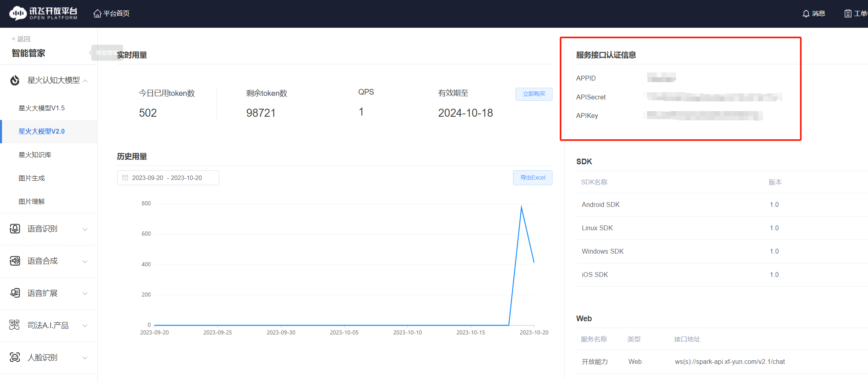The height and width of the screenshot is (382, 868).
Task: Click the ws(s)://spark-api.xf-yun.com/v2.1/chat address
Action: 730,361
